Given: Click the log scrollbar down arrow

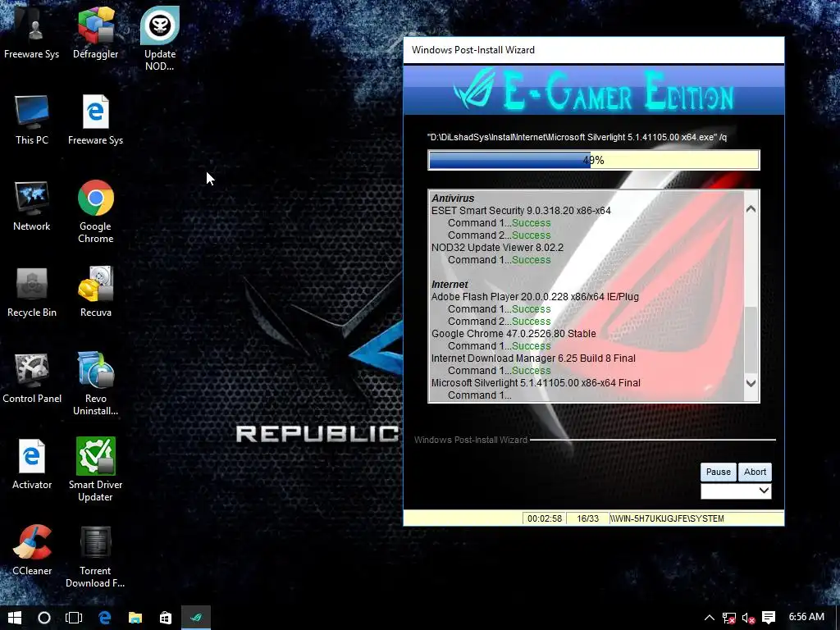Looking at the screenshot, I should pyautogui.click(x=751, y=384).
